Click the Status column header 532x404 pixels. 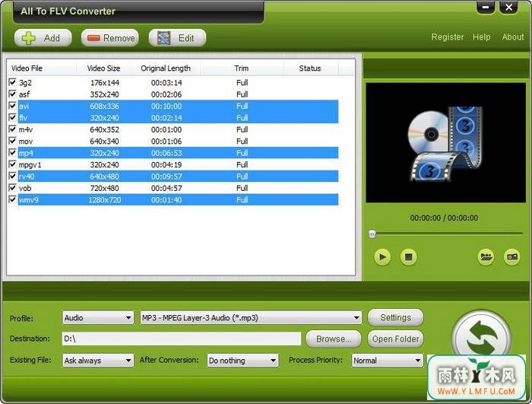[x=310, y=68]
